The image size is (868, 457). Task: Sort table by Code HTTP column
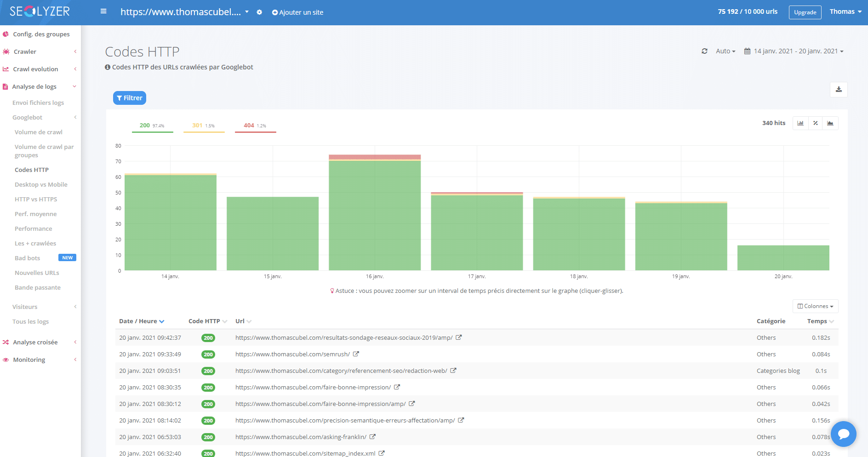click(x=208, y=321)
